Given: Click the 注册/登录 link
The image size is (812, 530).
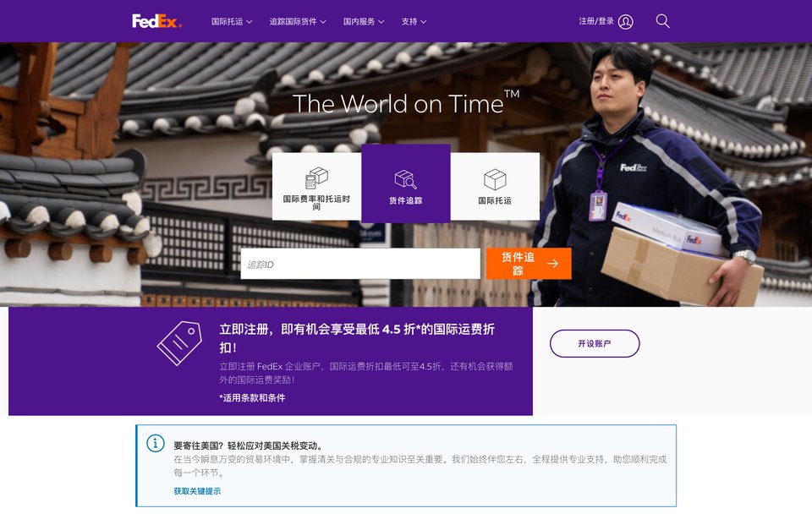Looking at the screenshot, I should click(x=596, y=21).
